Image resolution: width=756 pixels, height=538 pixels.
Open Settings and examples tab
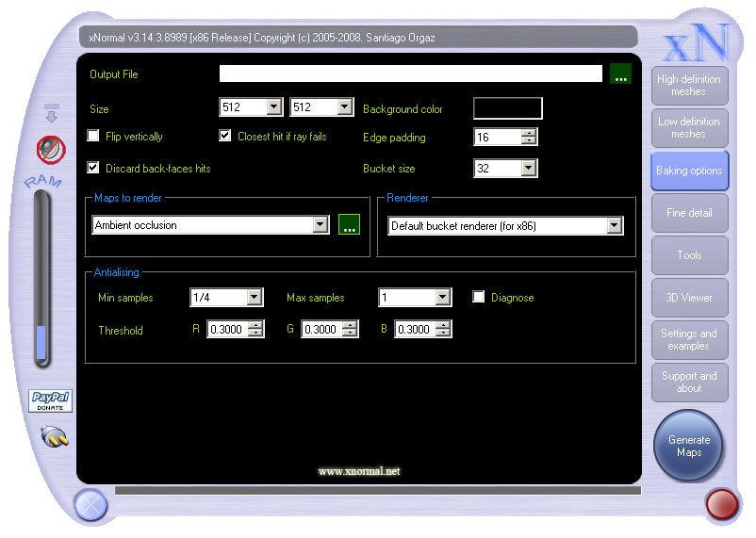coord(689,340)
